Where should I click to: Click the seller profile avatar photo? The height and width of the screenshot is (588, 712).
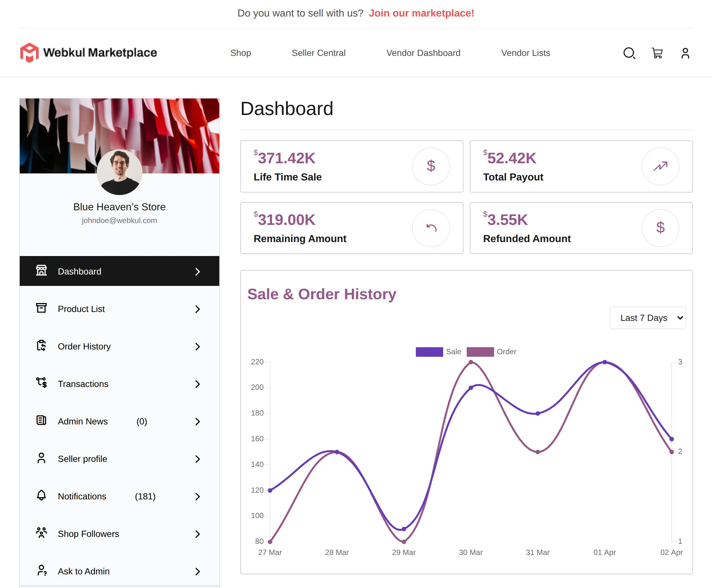pos(119,172)
